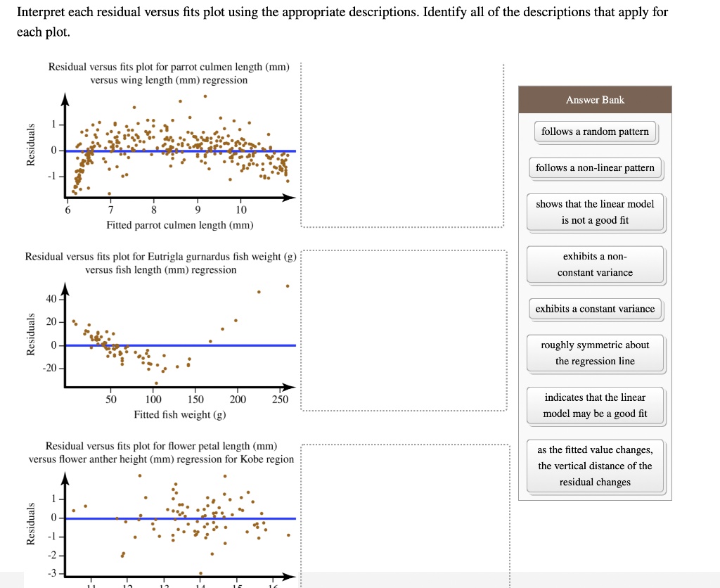720x588 pixels.
Task: Click the "Residuals" label on the top plot
Action: coord(31,144)
